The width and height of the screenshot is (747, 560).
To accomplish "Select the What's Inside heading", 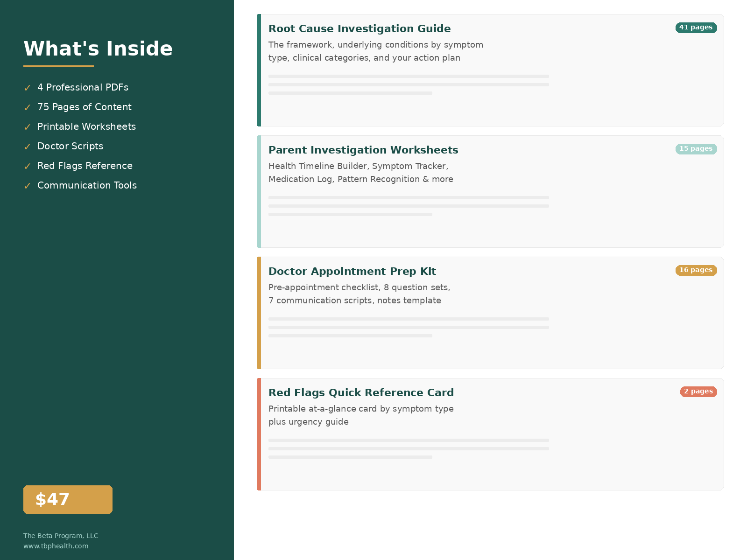I will [x=98, y=48].
